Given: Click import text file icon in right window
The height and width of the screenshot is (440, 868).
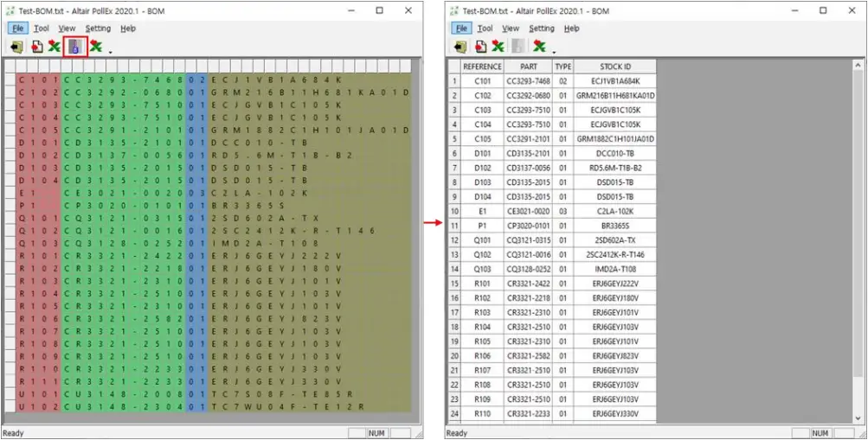Looking at the screenshot, I should [481, 47].
